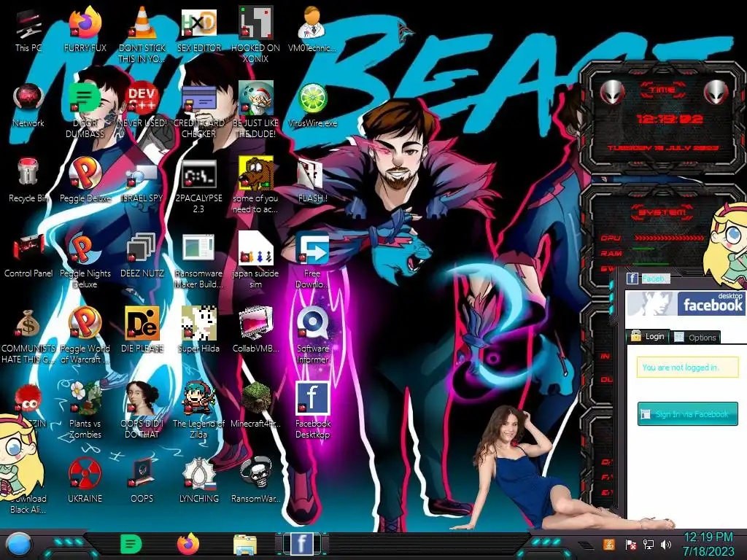This screenshot has height=560, width=747.
Task: Launch the Dev C++ NEVER USED icon
Action: point(142,98)
